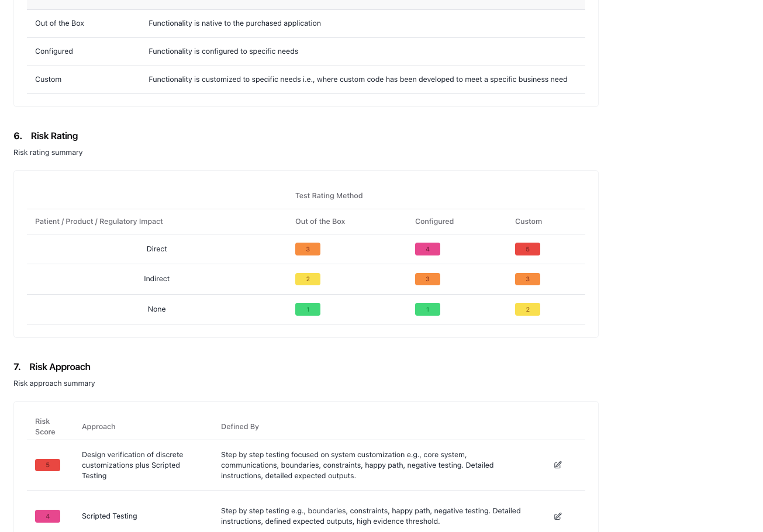This screenshot has height=532, width=763.
Task: Click the Defined By column header
Action: [x=240, y=427]
